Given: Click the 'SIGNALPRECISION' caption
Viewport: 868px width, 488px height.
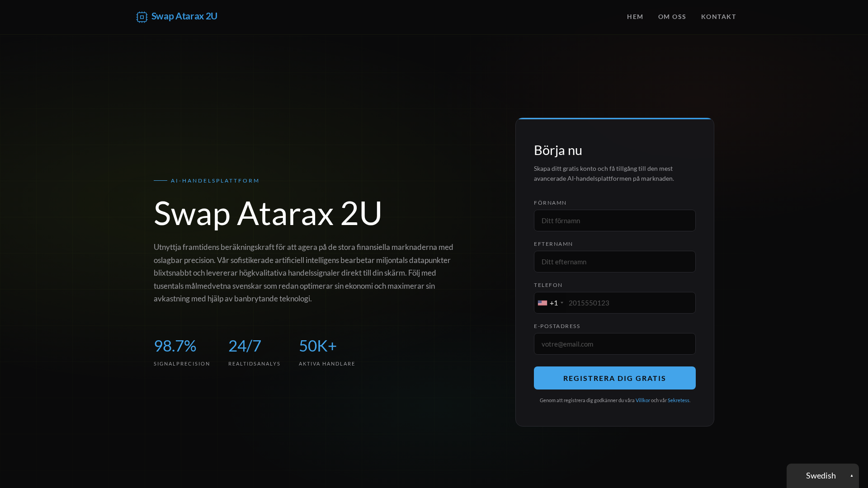Looking at the screenshot, I should [x=182, y=364].
